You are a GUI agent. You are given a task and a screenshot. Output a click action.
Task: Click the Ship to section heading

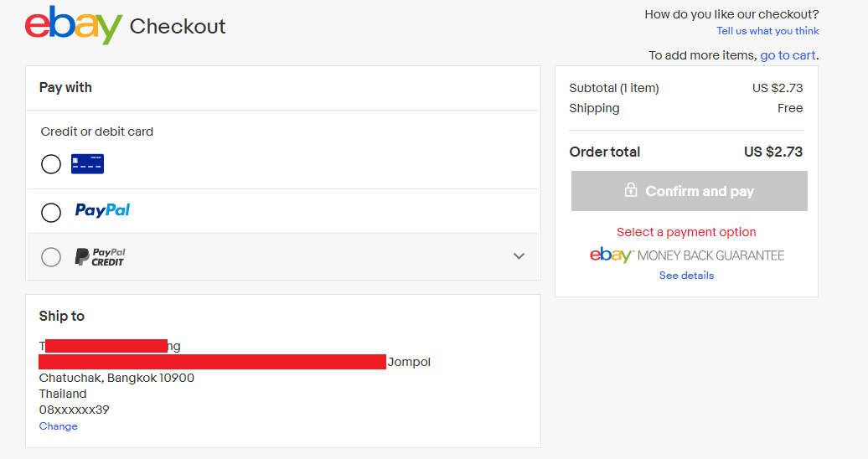(x=61, y=316)
